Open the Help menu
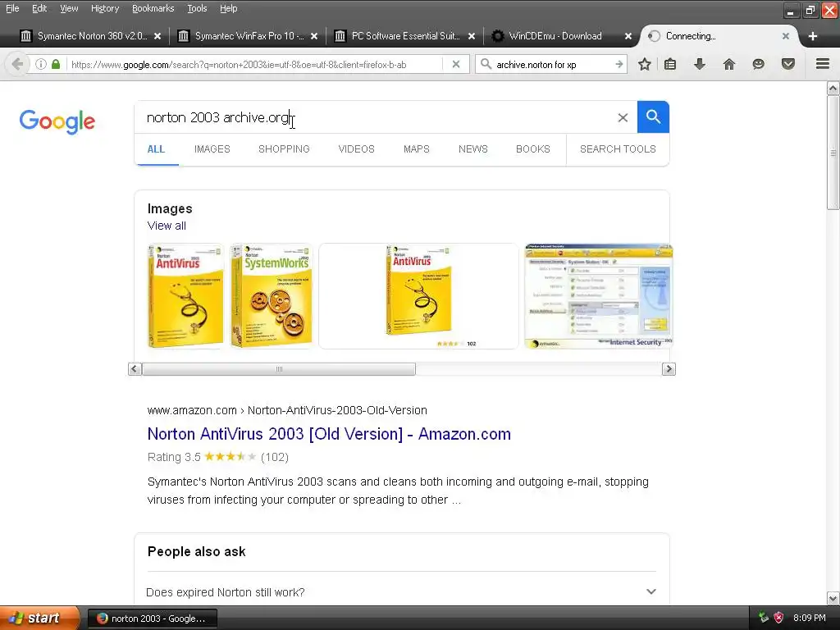Image resolution: width=840 pixels, height=630 pixels. tap(229, 8)
